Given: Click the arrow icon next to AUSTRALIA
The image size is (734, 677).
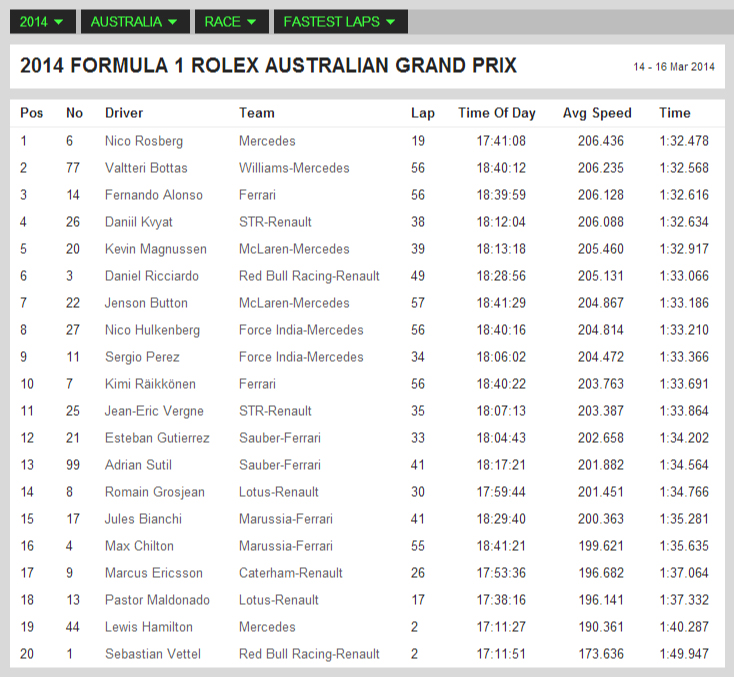Looking at the screenshot, I should 172,22.
